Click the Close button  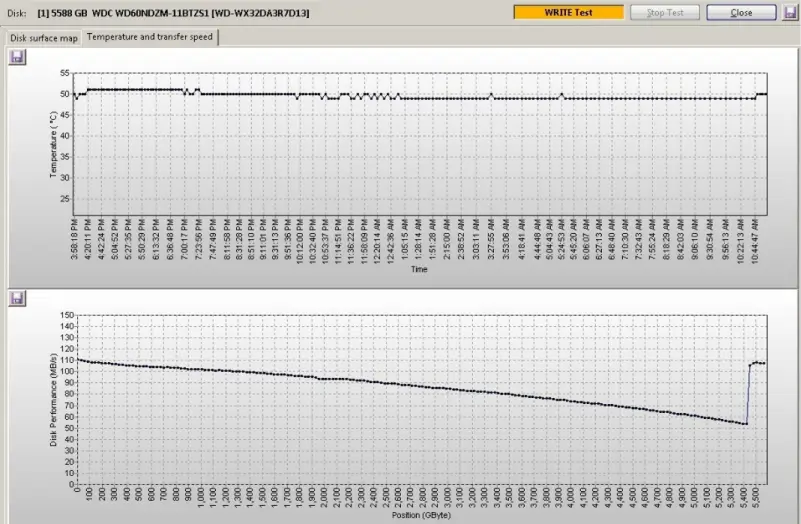tap(741, 13)
